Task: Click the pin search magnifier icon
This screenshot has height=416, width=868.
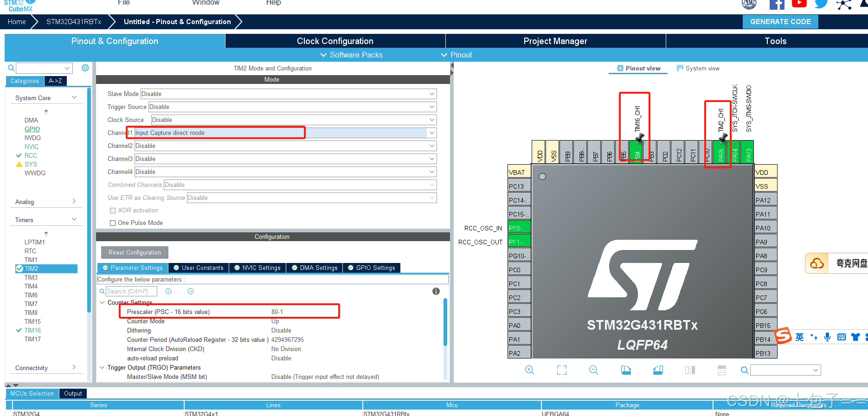Action: coord(744,370)
